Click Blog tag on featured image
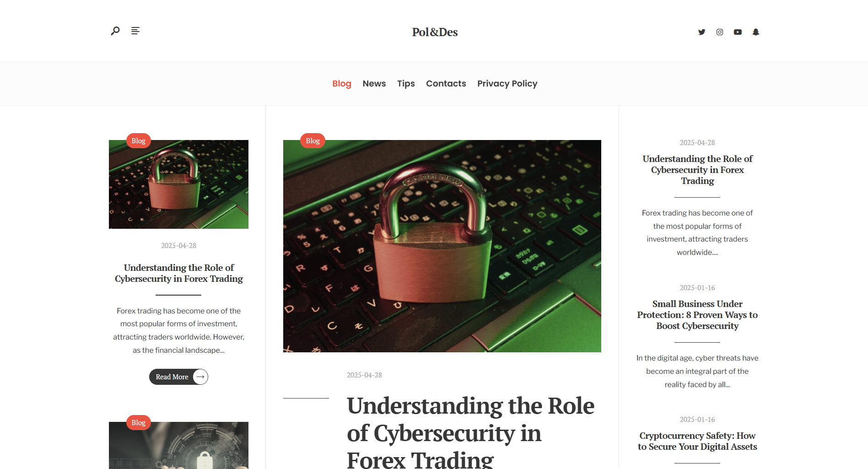 tap(313, 141)
